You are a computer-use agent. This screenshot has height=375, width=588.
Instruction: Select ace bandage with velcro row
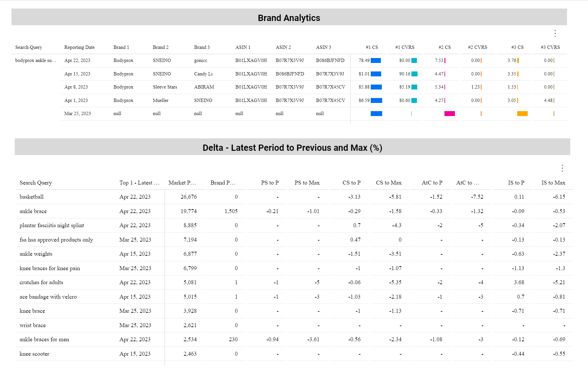pos(294,297)
